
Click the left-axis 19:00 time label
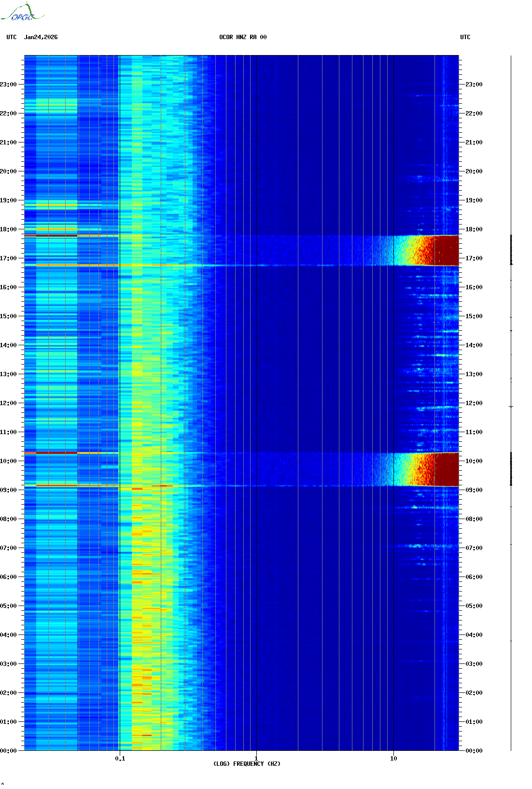pos(8,200)
